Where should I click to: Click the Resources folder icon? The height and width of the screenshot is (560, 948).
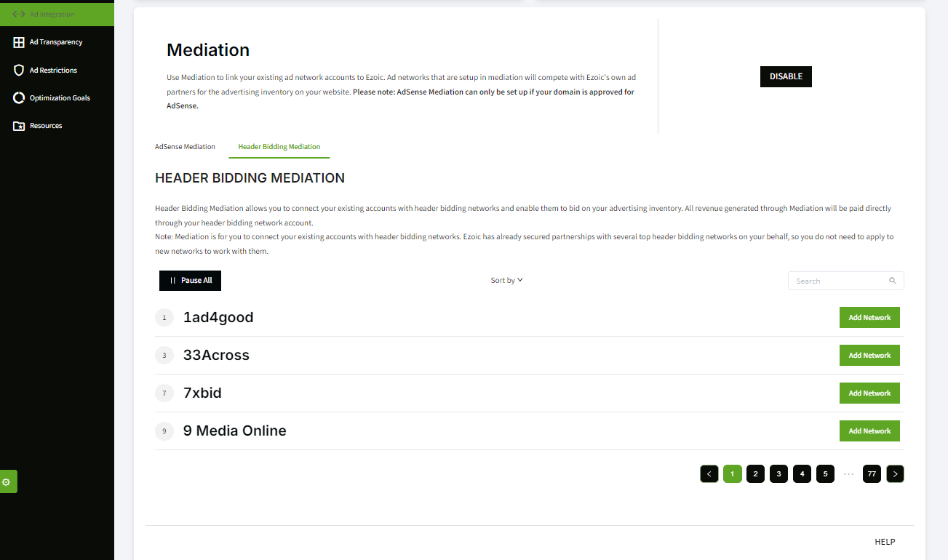tap(19, 126)
